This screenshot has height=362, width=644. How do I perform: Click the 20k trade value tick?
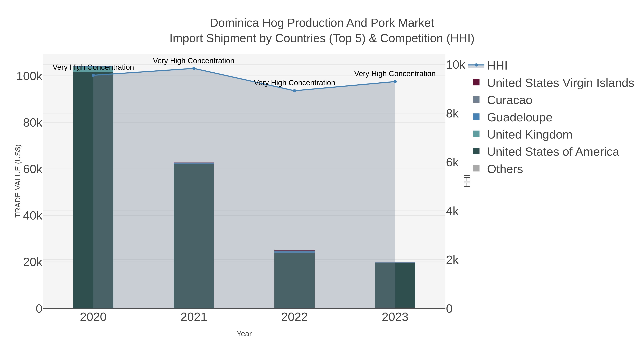coord(33,262)
